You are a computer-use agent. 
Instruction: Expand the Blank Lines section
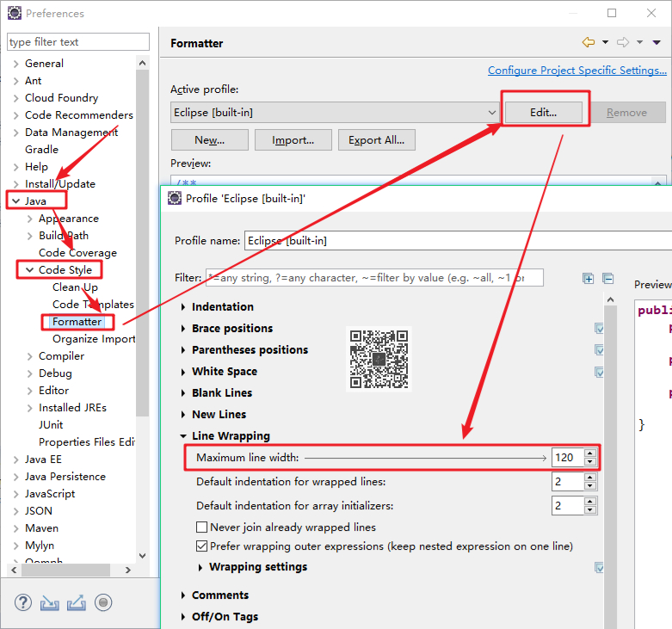pyautogui.click(x=183, y=393)
